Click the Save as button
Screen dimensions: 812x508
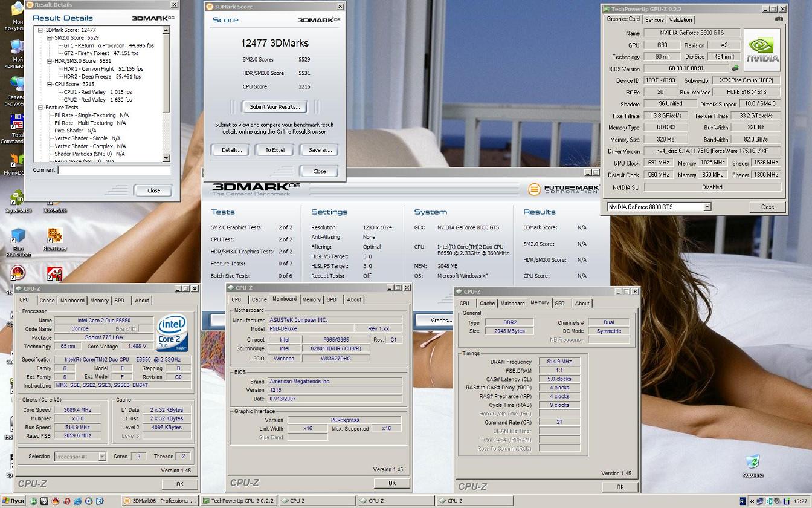[x=320, y=150]
